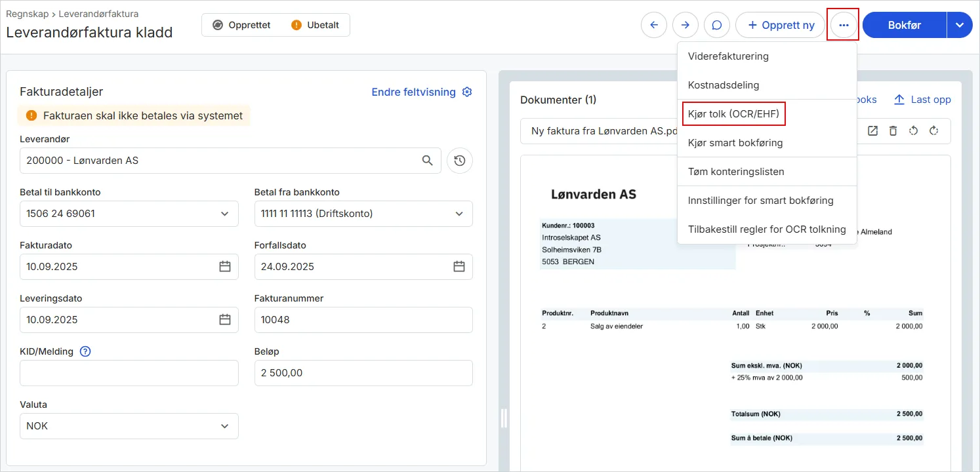
Task: Open the Fakturadato calendar picker
Action: pos(225,267)
